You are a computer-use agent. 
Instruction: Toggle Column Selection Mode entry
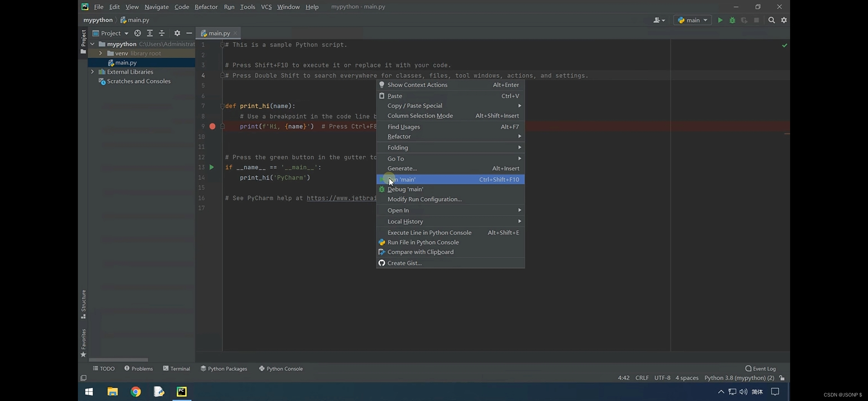(450, 115)
